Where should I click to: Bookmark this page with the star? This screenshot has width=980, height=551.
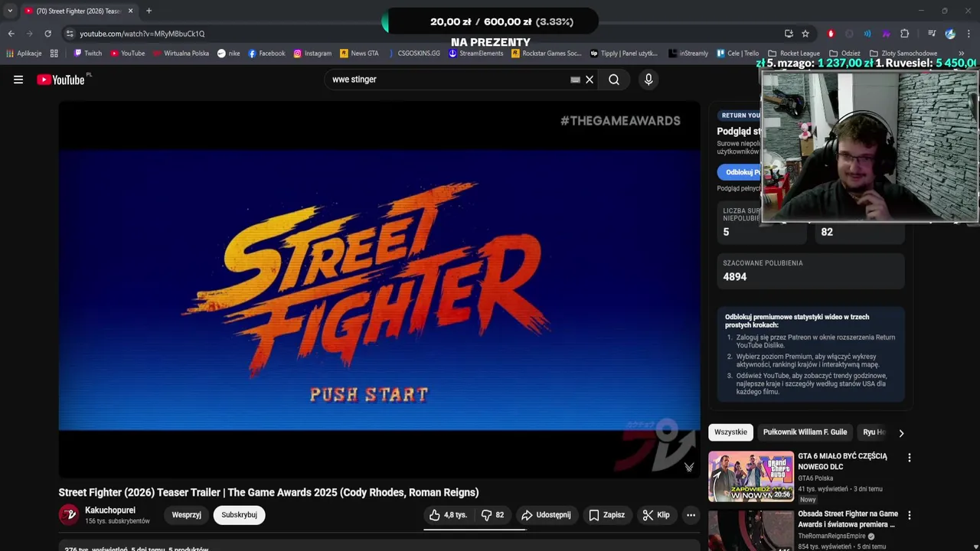coord(805,34)
